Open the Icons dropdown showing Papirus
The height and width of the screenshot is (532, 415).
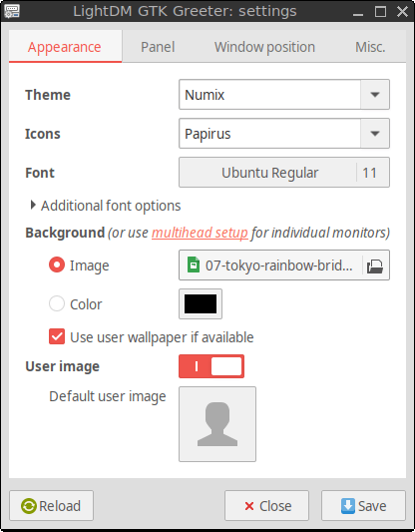(284, 134)
